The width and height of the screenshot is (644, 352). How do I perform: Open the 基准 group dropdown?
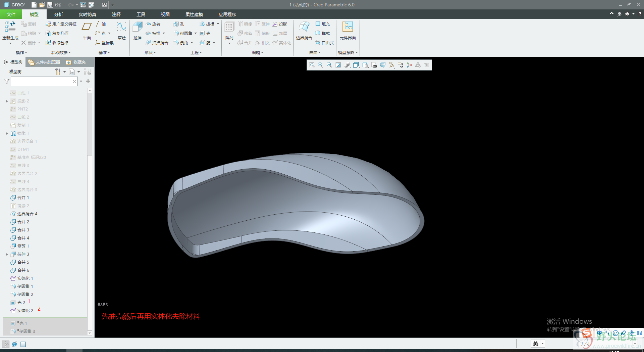tap(104, 53)
